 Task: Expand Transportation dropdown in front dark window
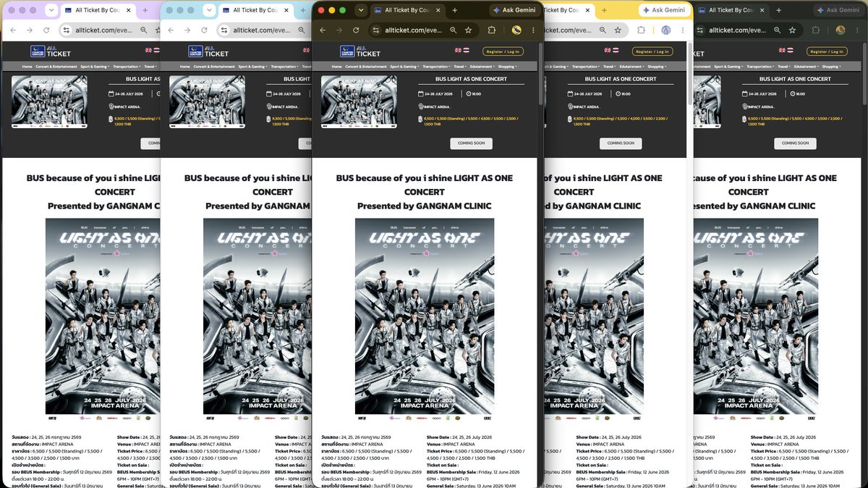[x=437, y=66]
